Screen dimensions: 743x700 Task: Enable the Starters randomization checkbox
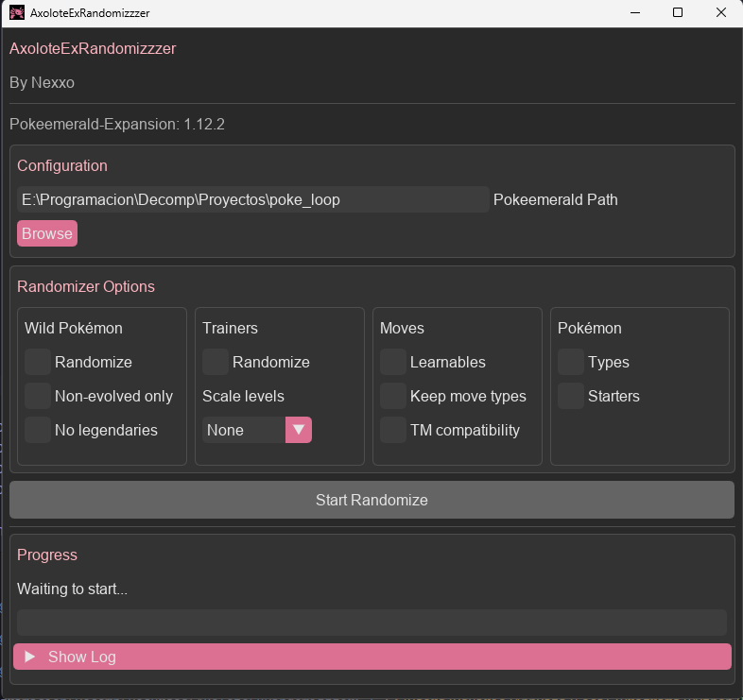pos(571,396)
